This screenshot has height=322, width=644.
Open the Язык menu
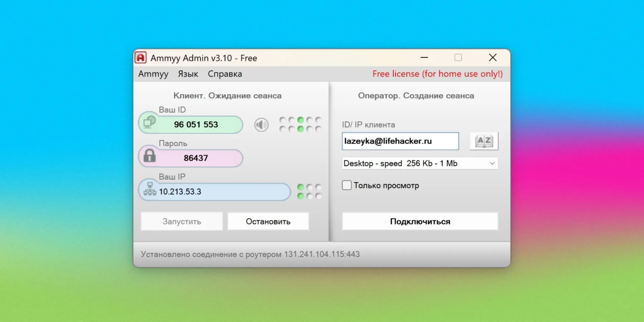click(188, 74)
